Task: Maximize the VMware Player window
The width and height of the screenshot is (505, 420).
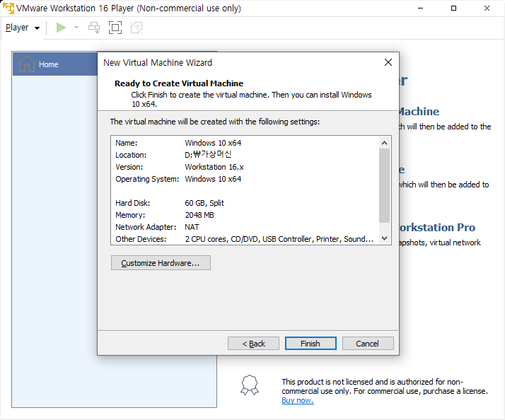Action: pyautogui.click(x=453, y=8)
